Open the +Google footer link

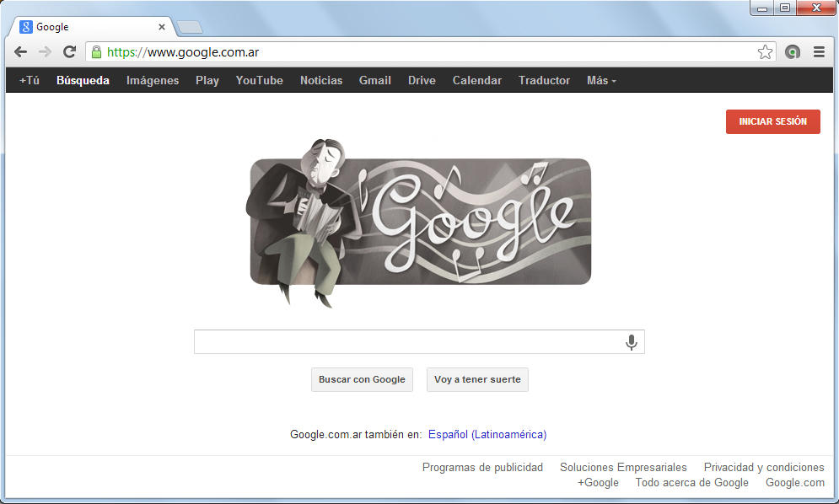point(598,483)
